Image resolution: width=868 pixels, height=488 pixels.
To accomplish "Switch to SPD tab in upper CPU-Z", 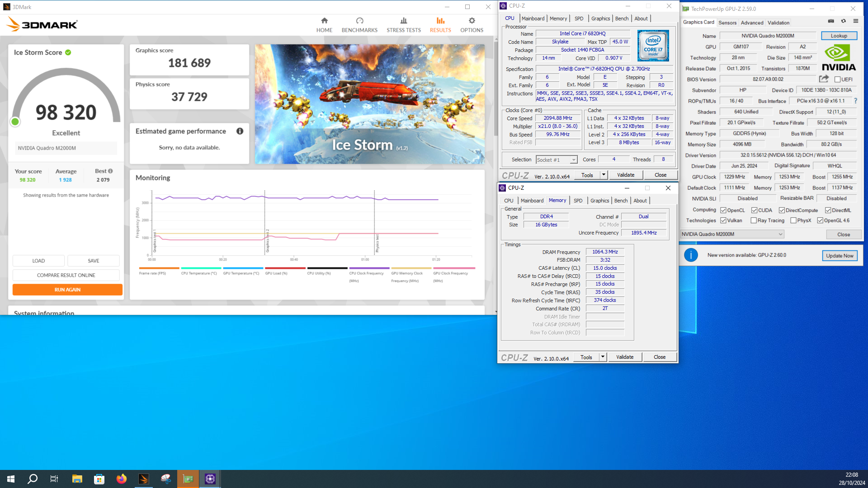I will 579,19.
